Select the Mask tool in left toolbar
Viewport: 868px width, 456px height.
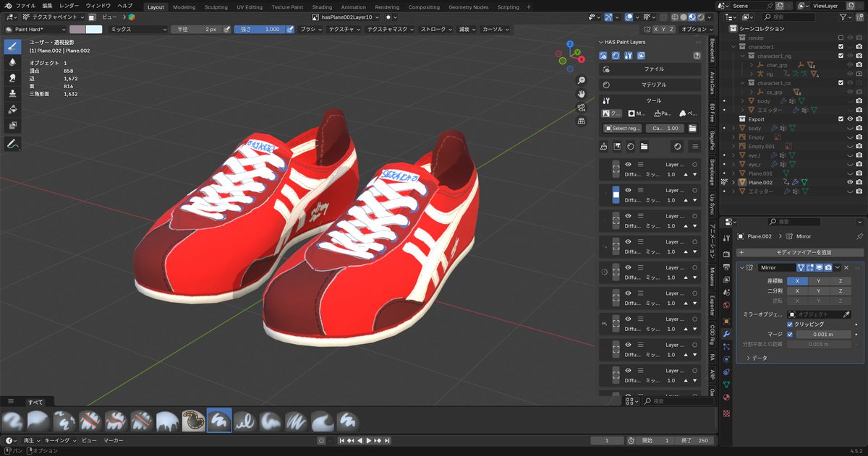click(12, 126)
